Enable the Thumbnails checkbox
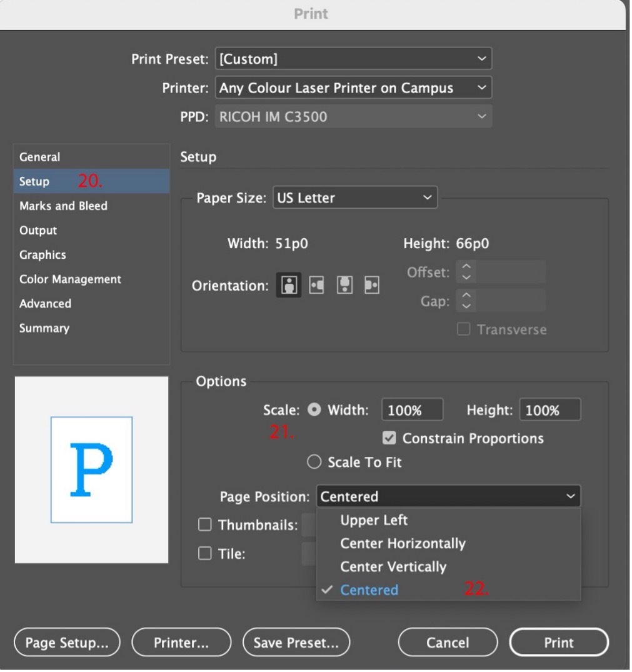The width and height of the screenshot is (632, 672). click(205, 526)
